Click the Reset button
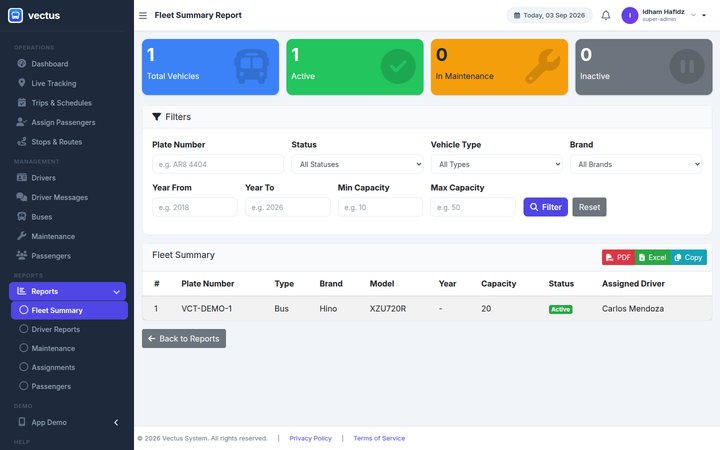The height and width of the screenshot is (450, 720). point(589,207)
